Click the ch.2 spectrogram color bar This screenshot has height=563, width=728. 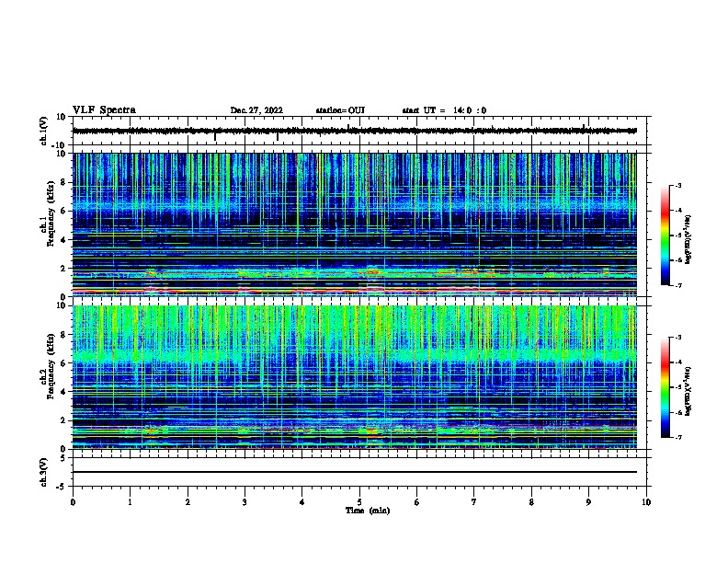665,387
